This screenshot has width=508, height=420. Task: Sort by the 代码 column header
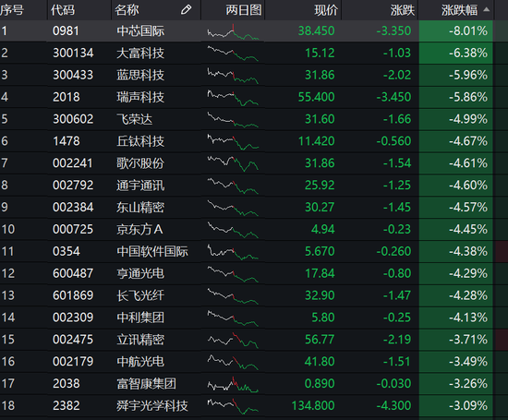click(x=63, y=10)
